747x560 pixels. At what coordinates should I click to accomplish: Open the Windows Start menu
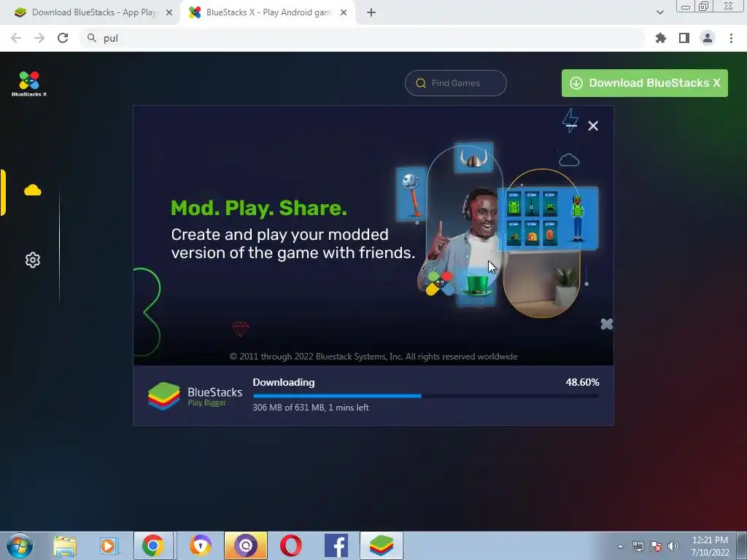(20, 545)
